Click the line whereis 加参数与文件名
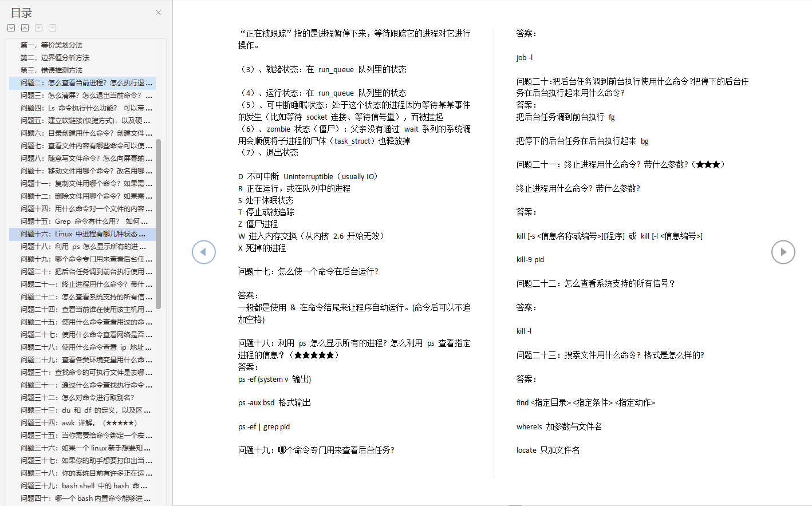The width and height of the screenshot is (812, 506). 559,427
